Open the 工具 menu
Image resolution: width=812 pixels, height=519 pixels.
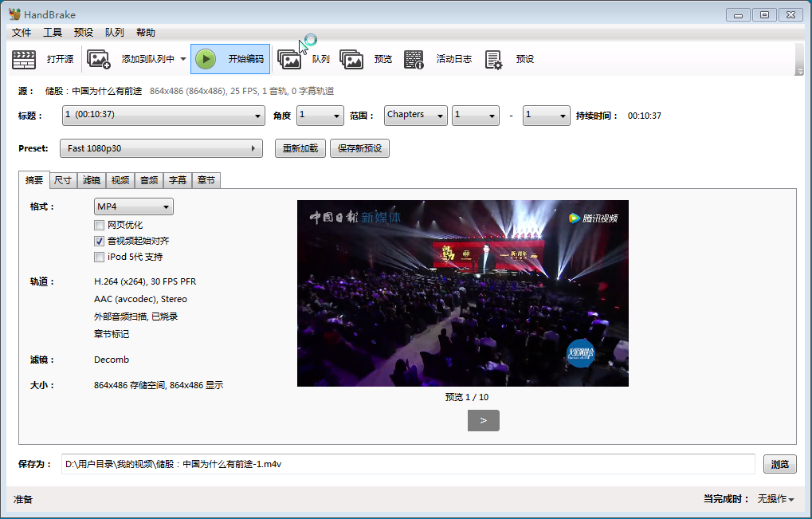(53, 33)
